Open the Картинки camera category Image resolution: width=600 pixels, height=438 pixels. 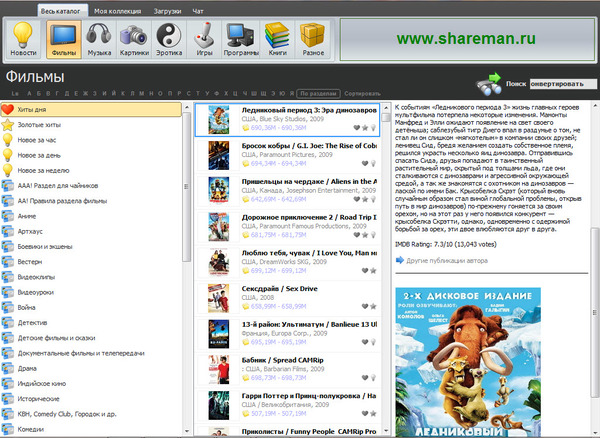[x=134, y=39]
